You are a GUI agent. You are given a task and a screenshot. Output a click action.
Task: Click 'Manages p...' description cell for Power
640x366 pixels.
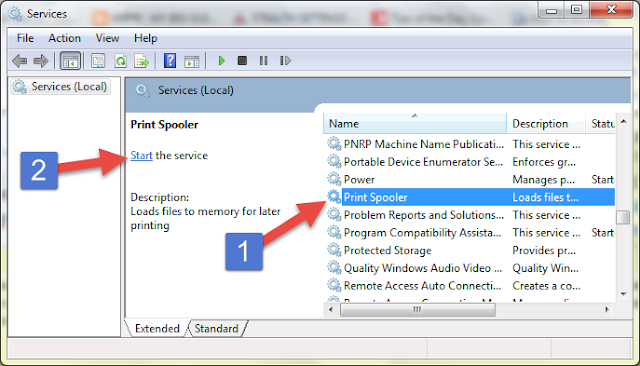coord(544,180)
